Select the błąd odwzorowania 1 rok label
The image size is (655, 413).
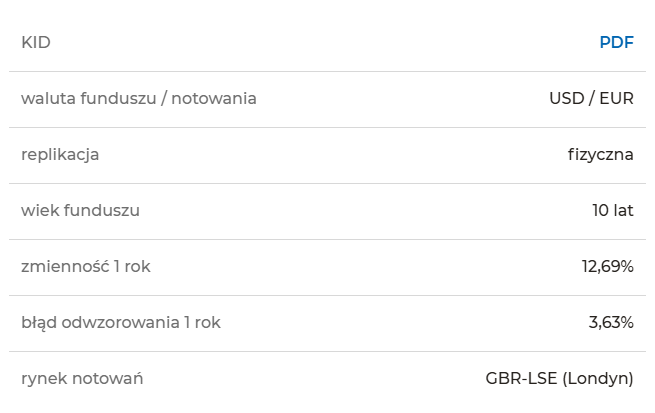point(121,322)
